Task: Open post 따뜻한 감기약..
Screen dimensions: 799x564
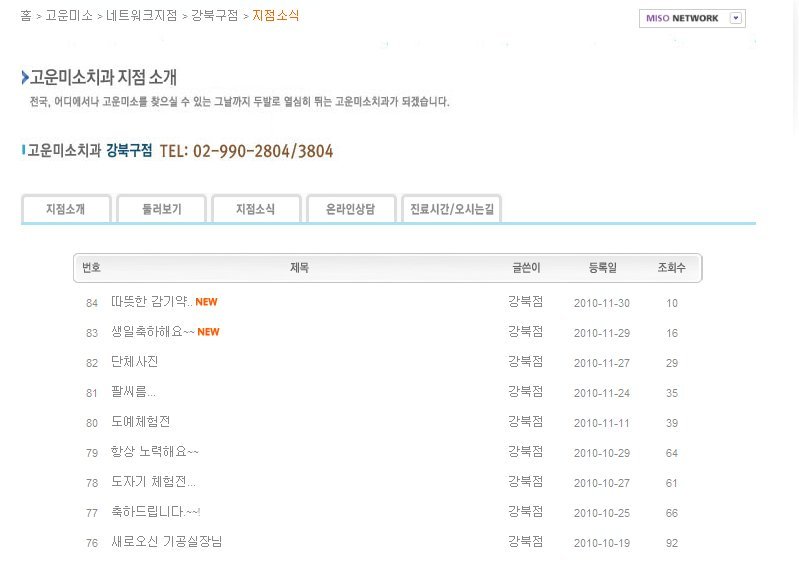Action: click(x=152, y=302)
